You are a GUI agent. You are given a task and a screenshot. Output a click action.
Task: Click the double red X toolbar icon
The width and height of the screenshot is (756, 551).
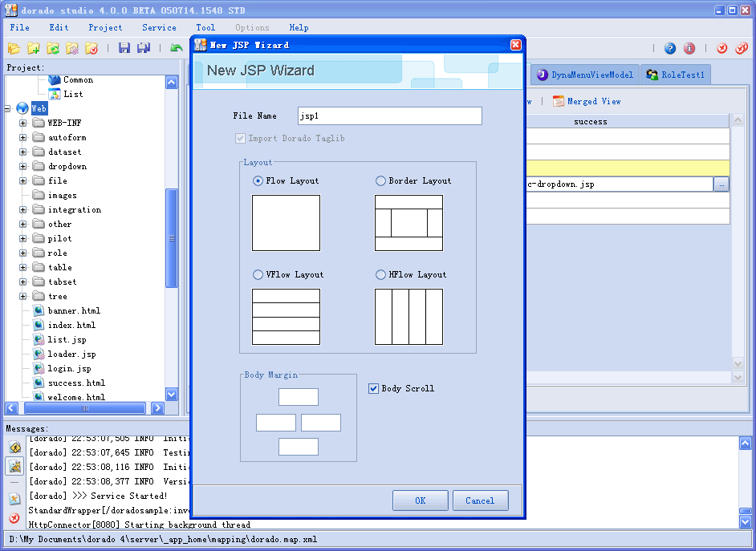(x=742, y=48)
